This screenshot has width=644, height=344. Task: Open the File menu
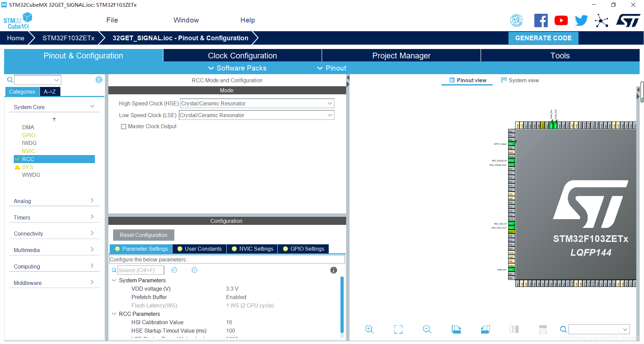point(112,20)
